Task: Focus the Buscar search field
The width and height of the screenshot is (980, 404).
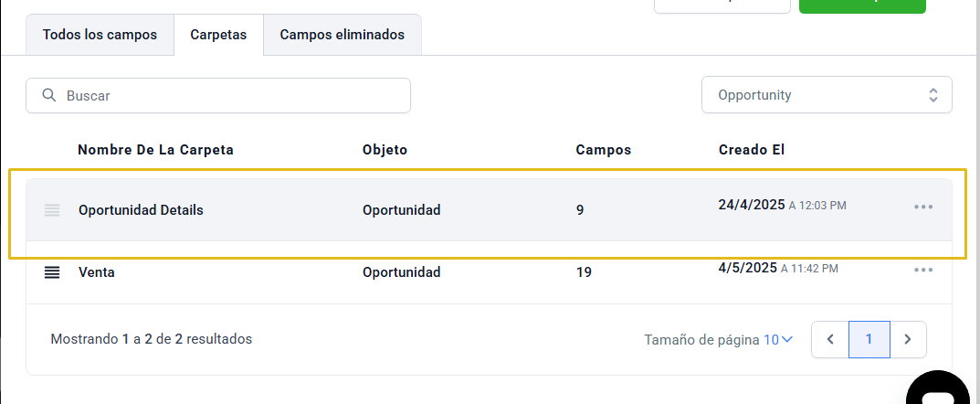Action: [x=218, y=96]
